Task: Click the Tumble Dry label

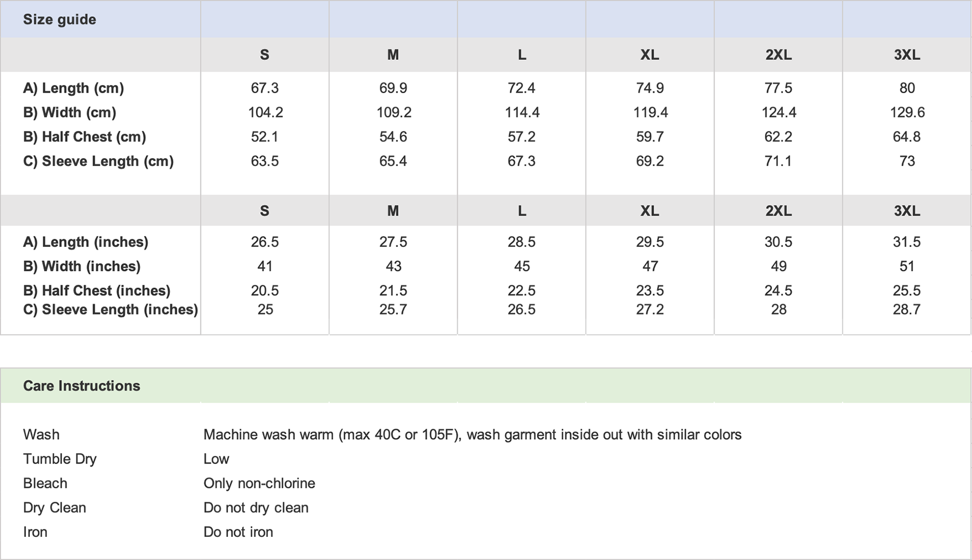Action: pos(60,459)
